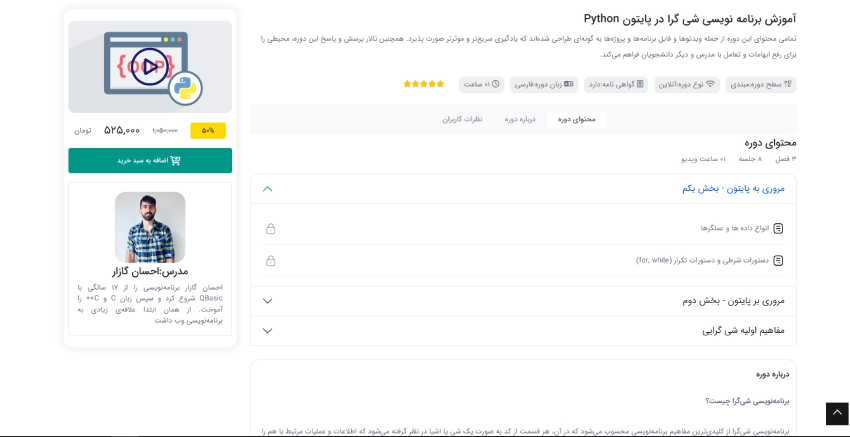
Task: Click the scroll-to-top arrow button
Action: (x=838, y=414)
